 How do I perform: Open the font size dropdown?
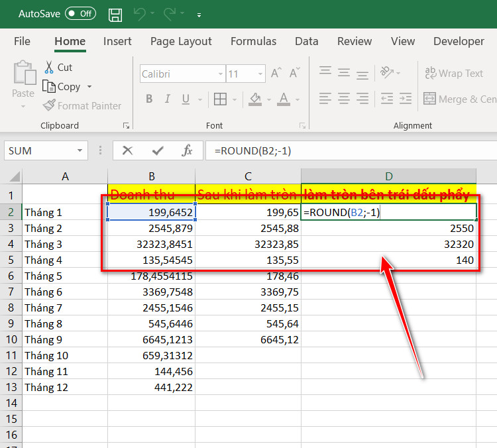(260, 74)
